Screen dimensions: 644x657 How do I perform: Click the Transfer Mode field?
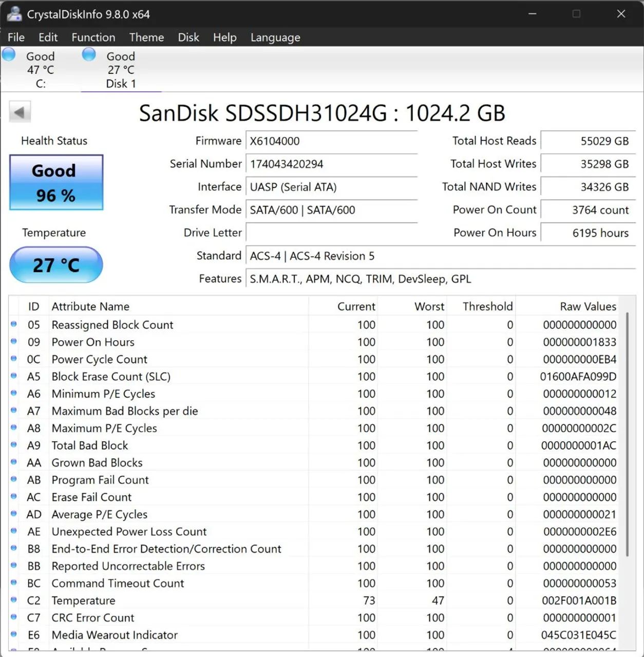click(x=332, y=210)
